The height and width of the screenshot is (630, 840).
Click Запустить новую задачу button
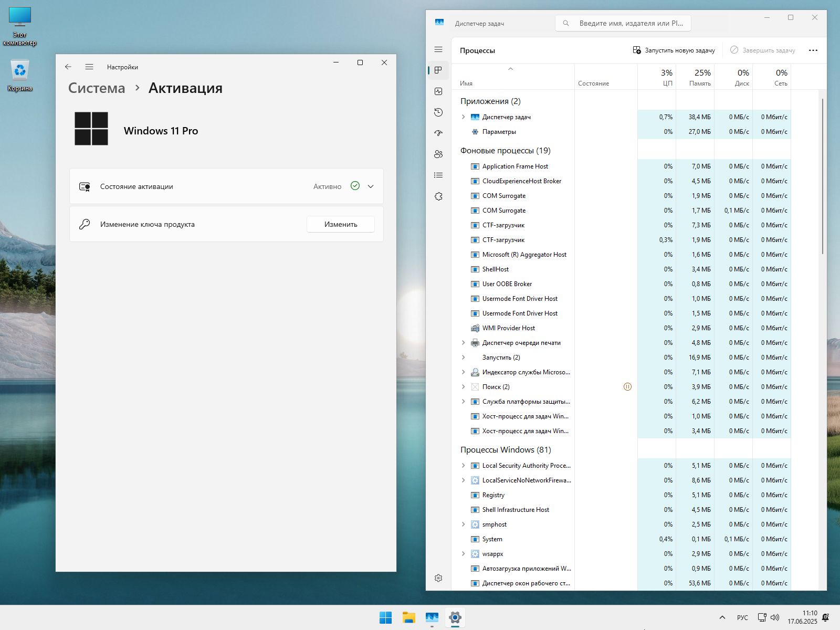pos(674,50)
